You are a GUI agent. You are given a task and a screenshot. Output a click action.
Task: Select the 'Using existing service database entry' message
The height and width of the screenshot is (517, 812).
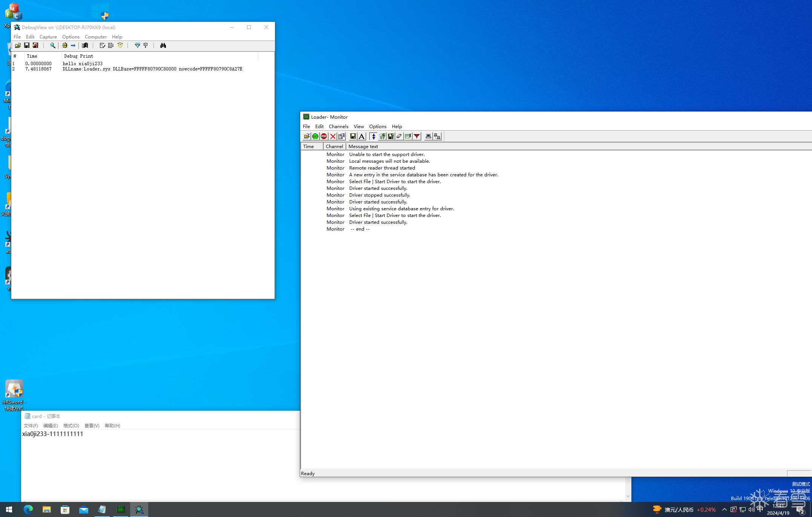pos(402,209)
